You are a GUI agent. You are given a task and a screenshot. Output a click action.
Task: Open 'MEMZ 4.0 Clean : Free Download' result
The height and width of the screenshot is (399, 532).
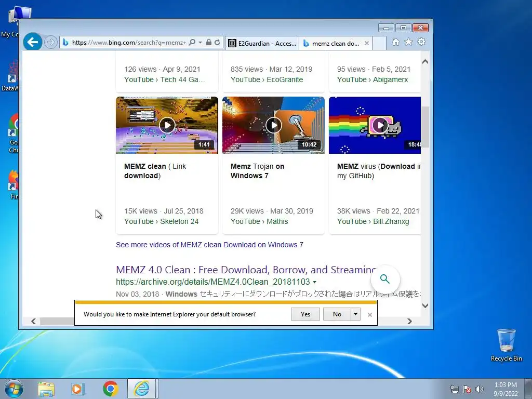click(x=246, y=270)
